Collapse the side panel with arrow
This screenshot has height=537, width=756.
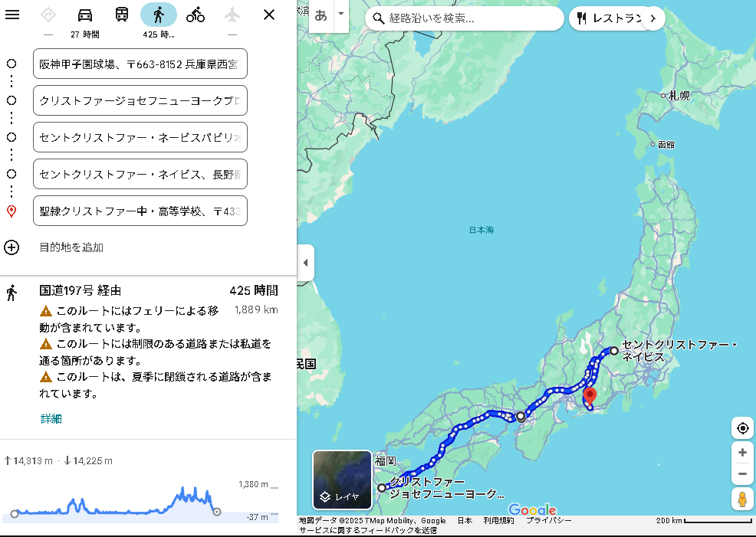(x=306, y=263)
